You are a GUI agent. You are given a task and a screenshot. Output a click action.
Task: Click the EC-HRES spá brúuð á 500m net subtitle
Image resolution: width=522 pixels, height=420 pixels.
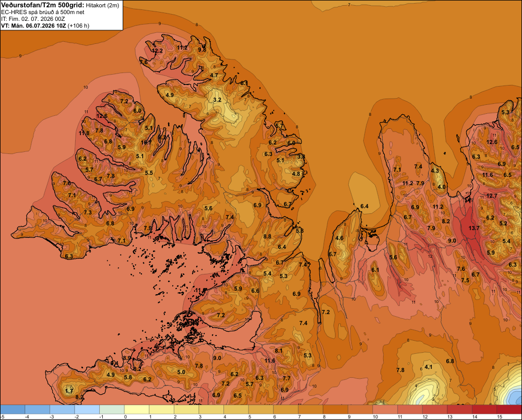click(43, 12)
